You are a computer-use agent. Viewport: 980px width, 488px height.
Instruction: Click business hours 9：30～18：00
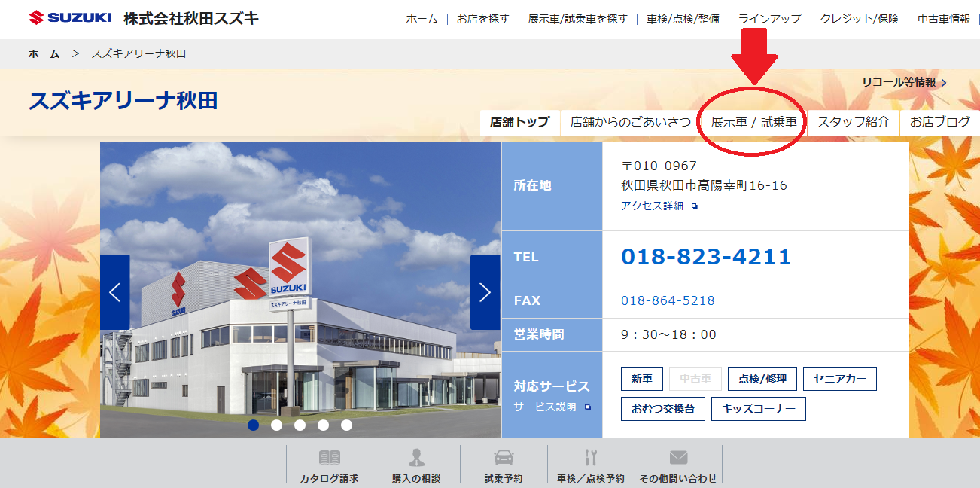coord(669,334)
